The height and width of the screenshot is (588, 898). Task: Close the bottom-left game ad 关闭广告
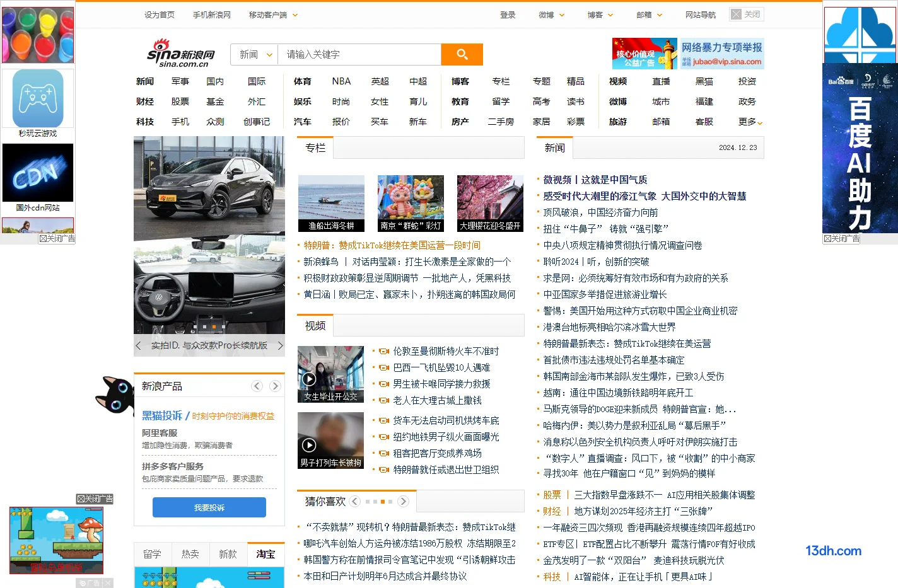click(95, 499)
